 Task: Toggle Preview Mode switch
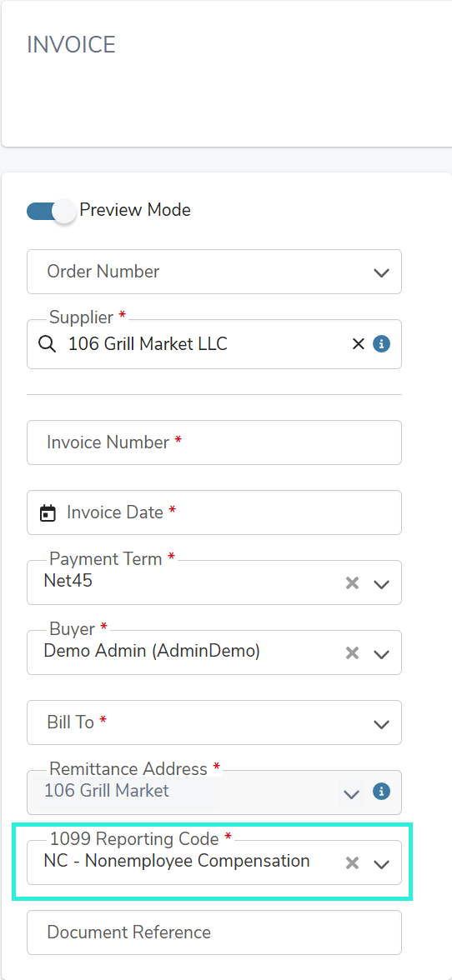51,211
